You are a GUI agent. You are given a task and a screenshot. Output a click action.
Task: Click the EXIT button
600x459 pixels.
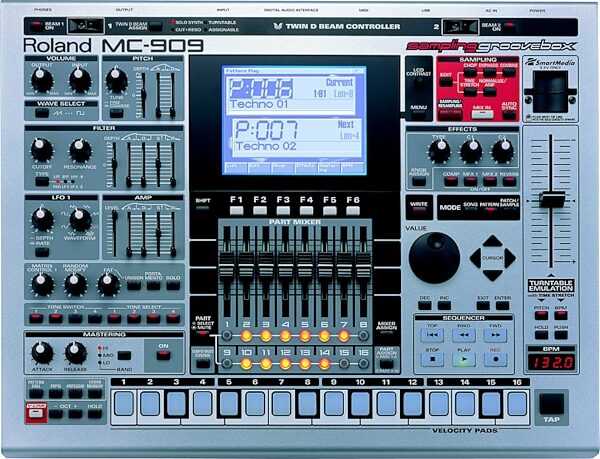(x=483, y=305)
